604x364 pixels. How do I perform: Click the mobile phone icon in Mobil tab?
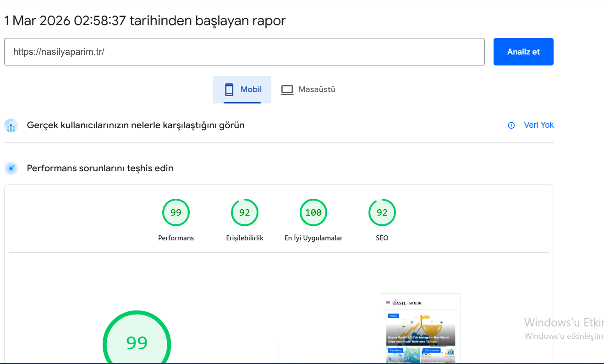(x=229, y=89)
